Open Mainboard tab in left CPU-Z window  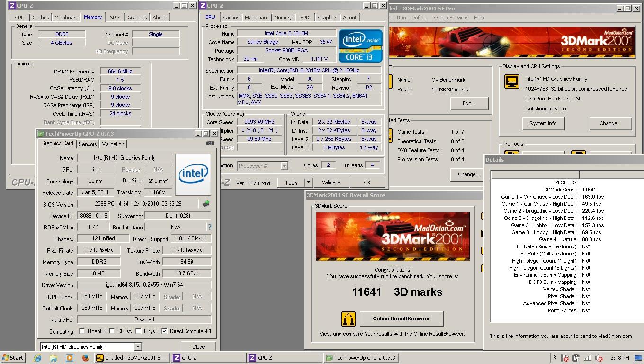(66, 18)
